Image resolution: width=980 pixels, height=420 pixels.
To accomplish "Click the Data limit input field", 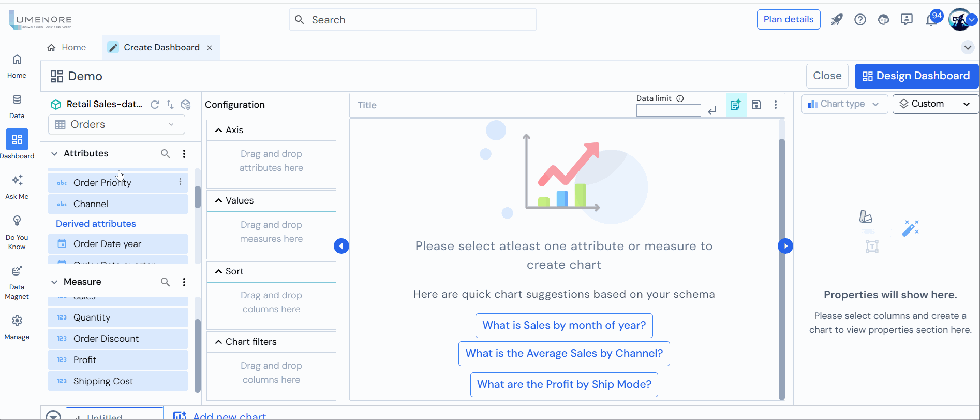I will click(x=668, y=110).
